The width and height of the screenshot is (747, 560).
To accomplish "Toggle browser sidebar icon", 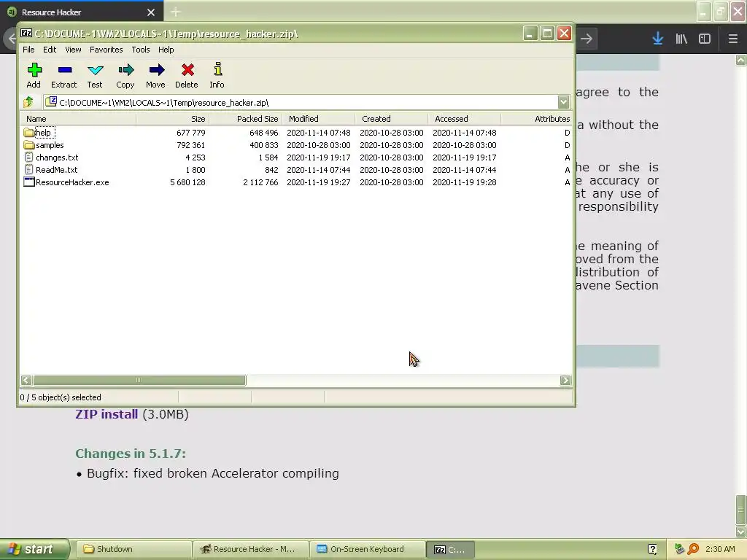I will tap(705, 39).
